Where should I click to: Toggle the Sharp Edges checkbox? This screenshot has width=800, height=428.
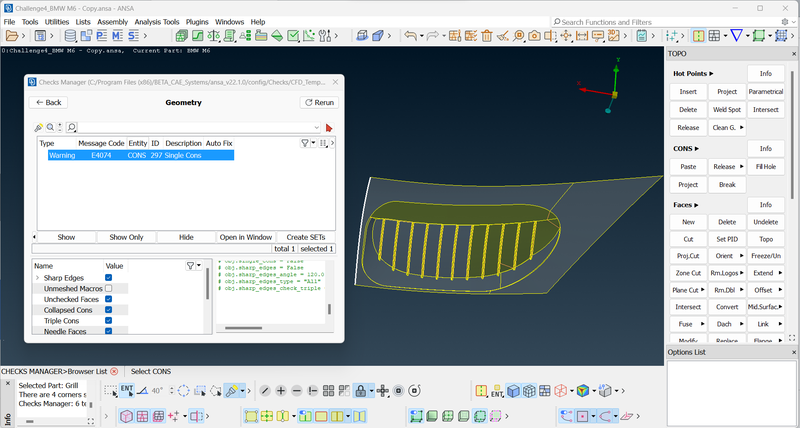click(x=108, y=278)
